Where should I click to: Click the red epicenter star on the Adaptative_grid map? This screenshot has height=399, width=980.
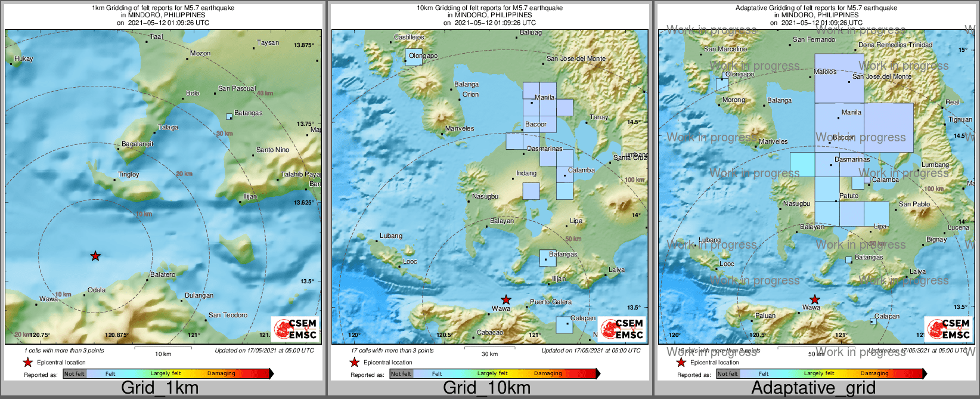coord(814,299)
